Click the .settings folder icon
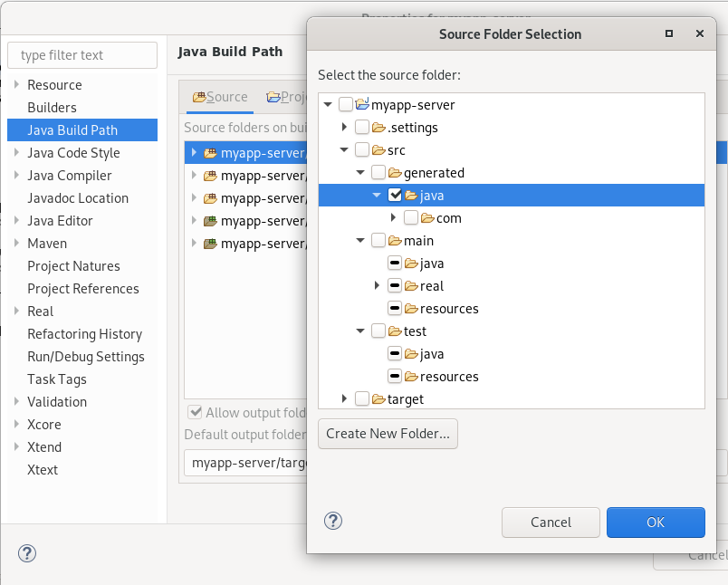Viewport: 728px width, 585px height. point(378,127)
